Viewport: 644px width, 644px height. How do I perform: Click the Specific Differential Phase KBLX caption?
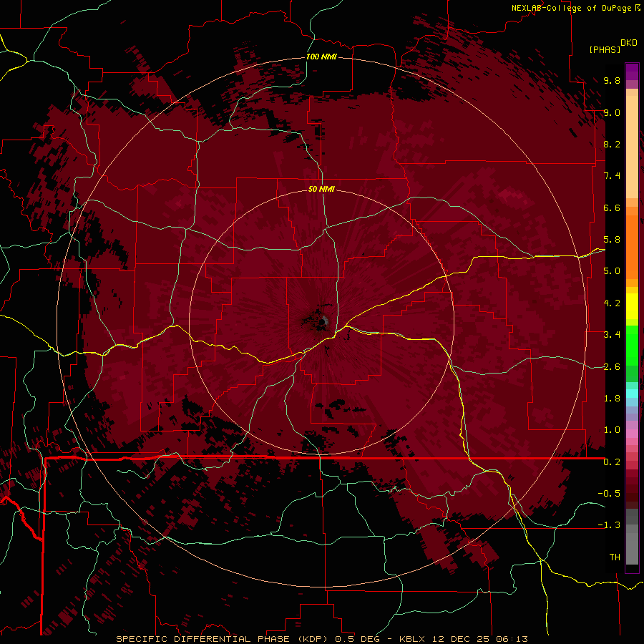[x=321, y=639]
